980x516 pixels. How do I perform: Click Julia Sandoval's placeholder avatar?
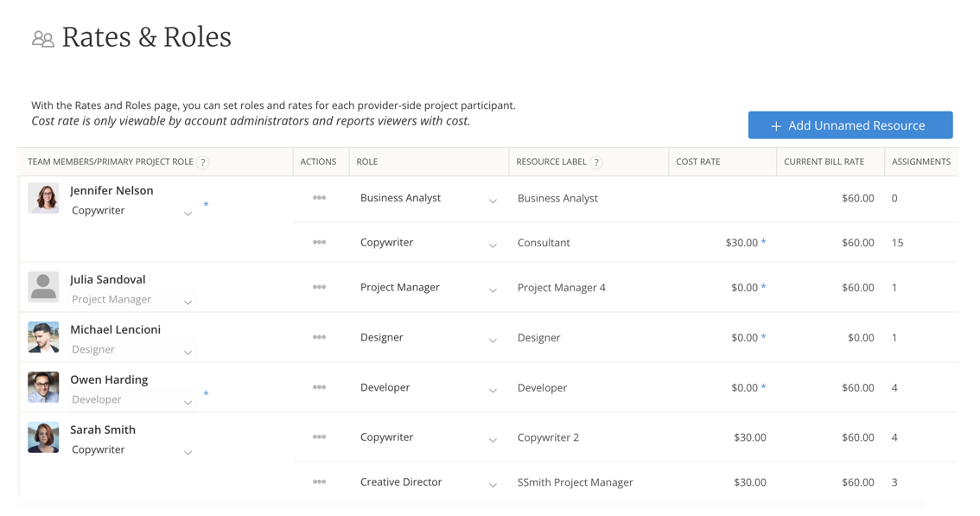click(44, 286)
